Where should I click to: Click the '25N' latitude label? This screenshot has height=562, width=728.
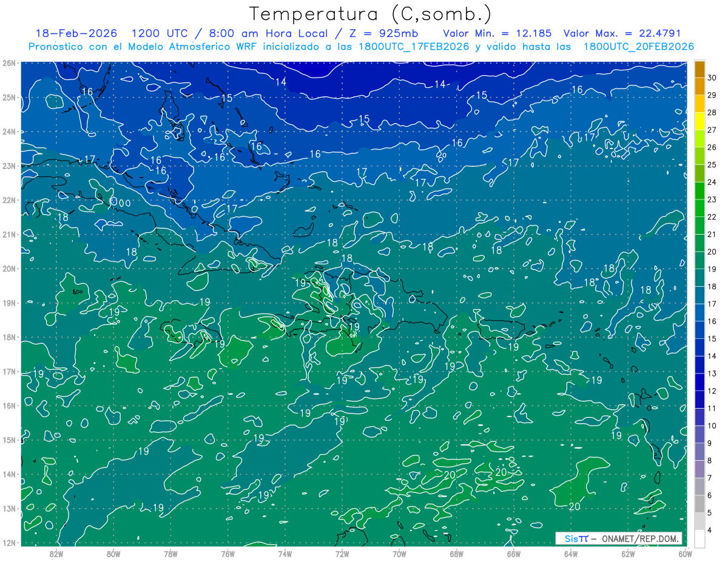pyautogui.click(x=9, y=97)
